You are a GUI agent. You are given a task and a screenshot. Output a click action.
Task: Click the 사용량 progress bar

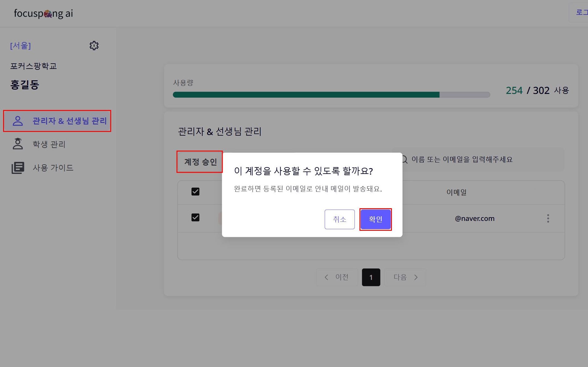pyautogui.click(x=331, y=95)
